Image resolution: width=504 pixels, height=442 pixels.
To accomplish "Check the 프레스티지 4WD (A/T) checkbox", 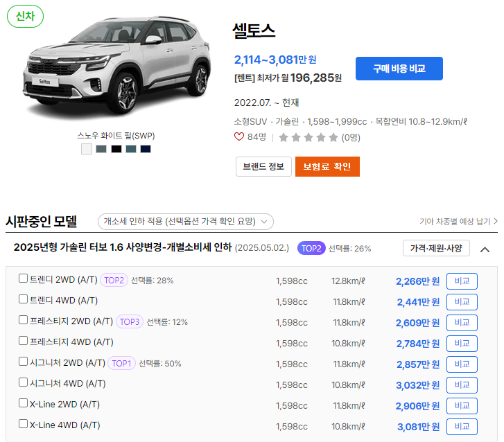I will pos(23,340).
